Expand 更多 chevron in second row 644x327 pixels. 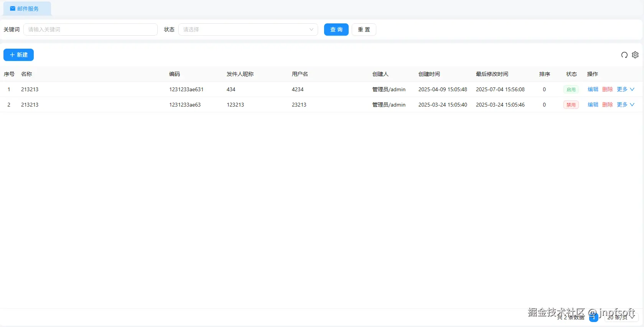click(632, 105)
